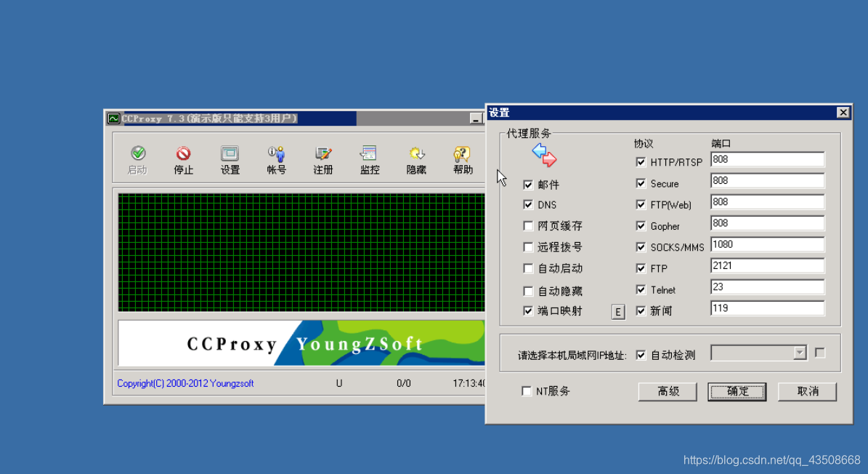Click the blue-red arrows proxy service icon
This screenshot has width=868, height=474.
(544, 155)
